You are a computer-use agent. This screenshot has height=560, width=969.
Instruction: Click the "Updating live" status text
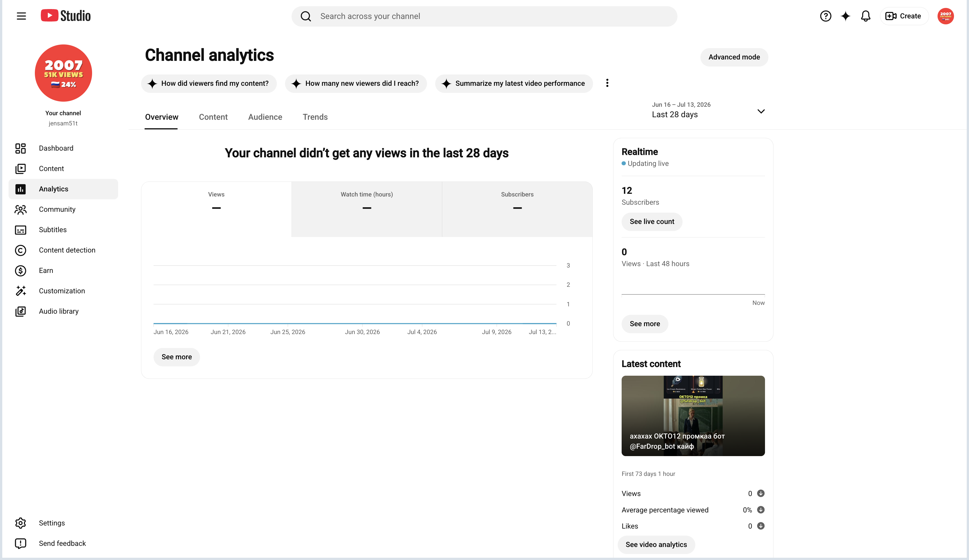pos(648,163)
